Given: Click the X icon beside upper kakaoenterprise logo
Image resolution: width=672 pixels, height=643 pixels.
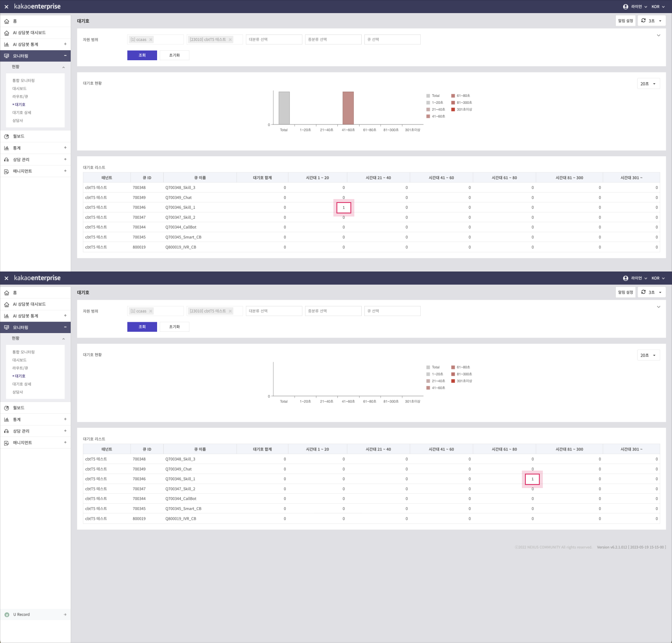Looking at the screenshot, I should 7,7.
